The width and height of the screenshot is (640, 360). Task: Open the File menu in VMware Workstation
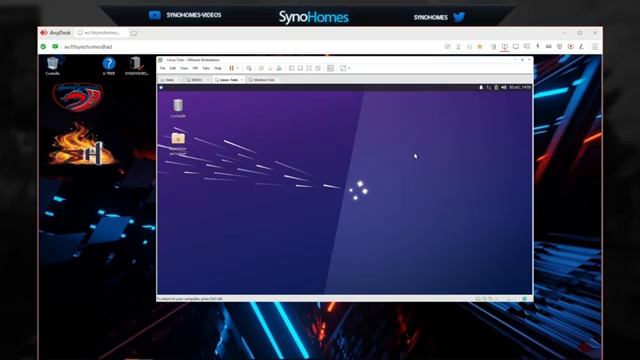(x=162, y=68)
